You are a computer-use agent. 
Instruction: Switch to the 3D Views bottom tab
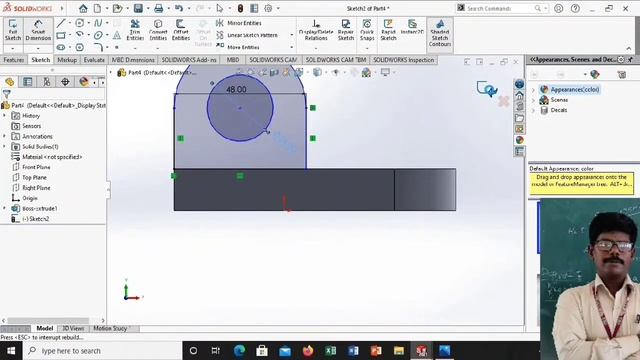click(73, 329)
